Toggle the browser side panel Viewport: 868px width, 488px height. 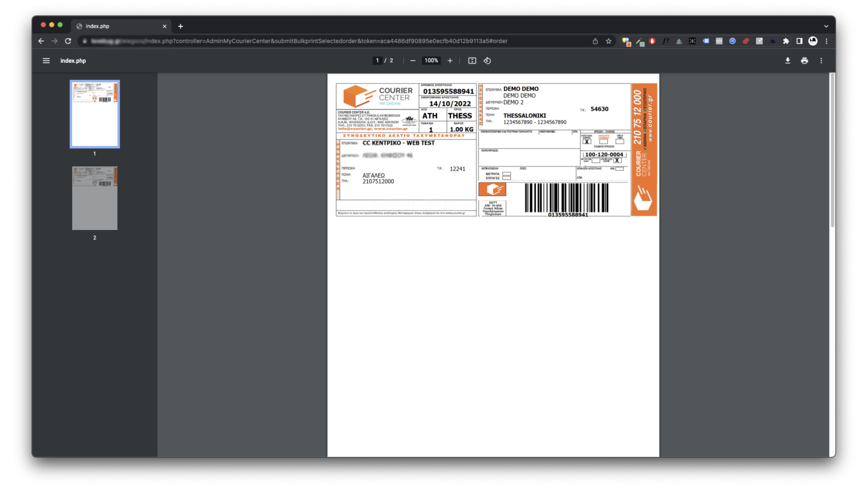pyautogui.click(x=799, y=41)
